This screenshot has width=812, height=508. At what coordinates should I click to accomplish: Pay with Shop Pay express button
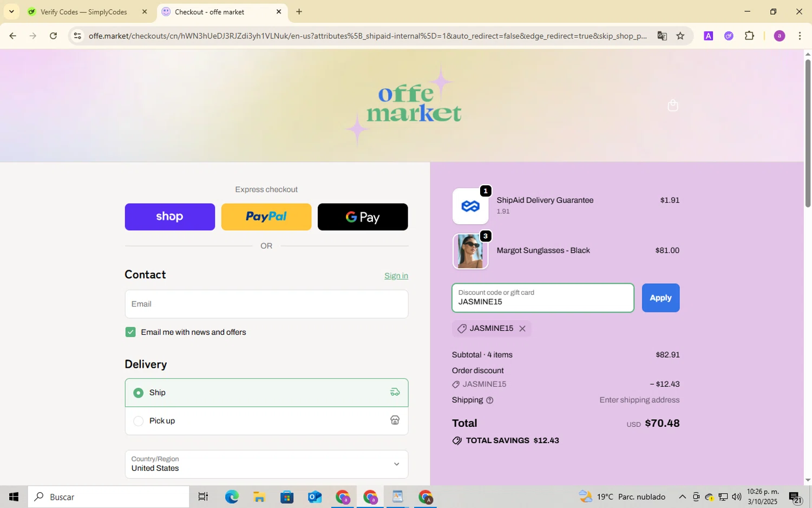(x=170, y=217)
